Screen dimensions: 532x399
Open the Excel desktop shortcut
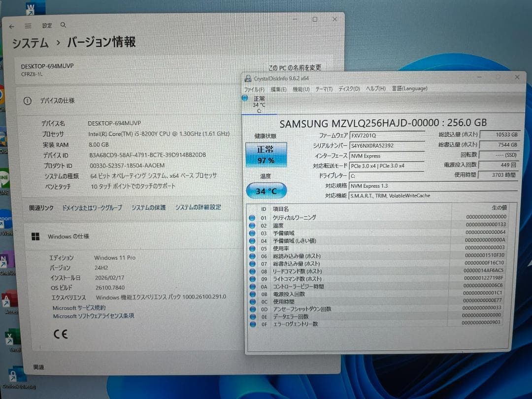point(13,340)
